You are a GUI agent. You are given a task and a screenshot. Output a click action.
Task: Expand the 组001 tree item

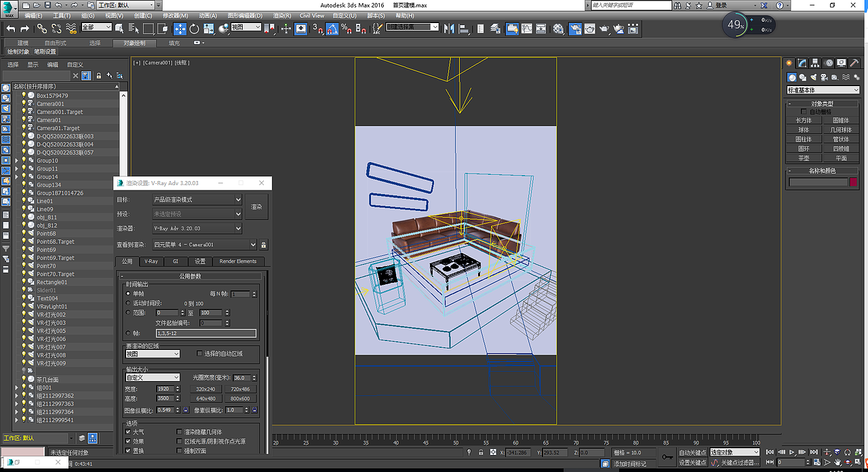tap(16, 388)
